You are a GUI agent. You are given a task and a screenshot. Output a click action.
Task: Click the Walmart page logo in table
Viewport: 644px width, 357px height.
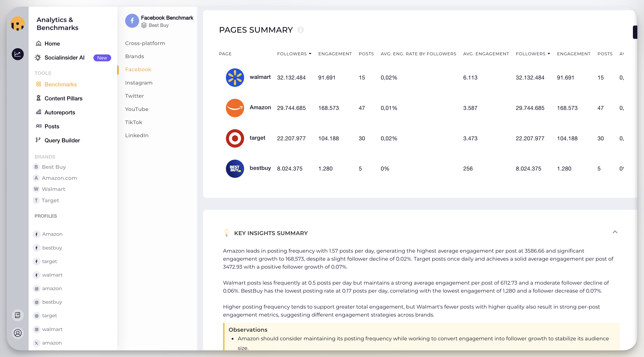pyautogui.click(x=235, y=77)
